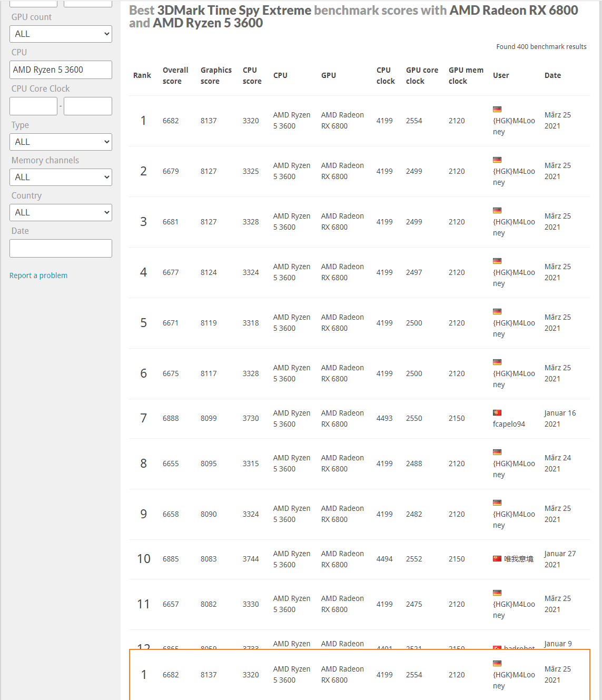Click the German flag in rank 11 row
The width and height of the screenshot is (602, 700).
click(x=497, y=593)
